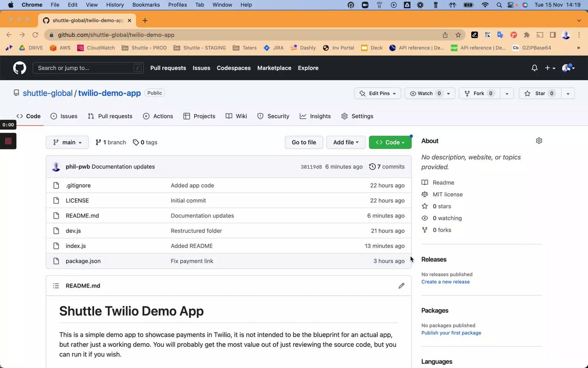This screenshot has width=588, height=368.
Task: Switch to the Pull requests repository tab
Action: (110, 116)
